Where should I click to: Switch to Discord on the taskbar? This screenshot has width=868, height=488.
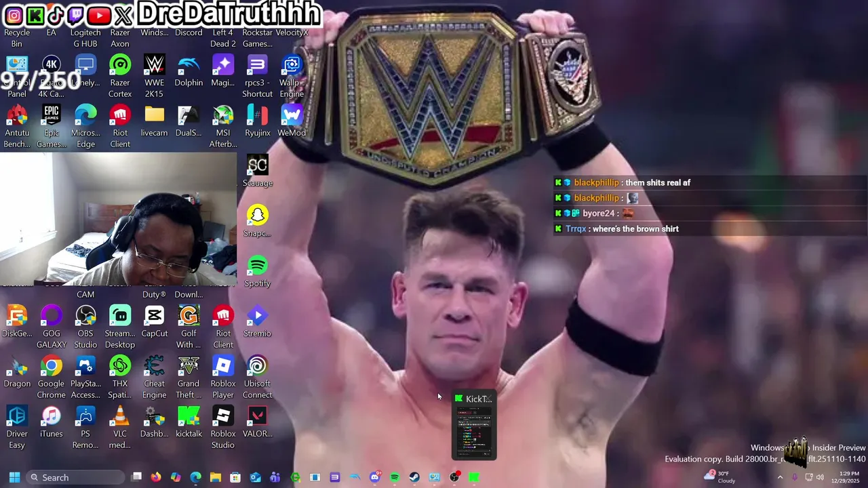click(x=374, y=477)
